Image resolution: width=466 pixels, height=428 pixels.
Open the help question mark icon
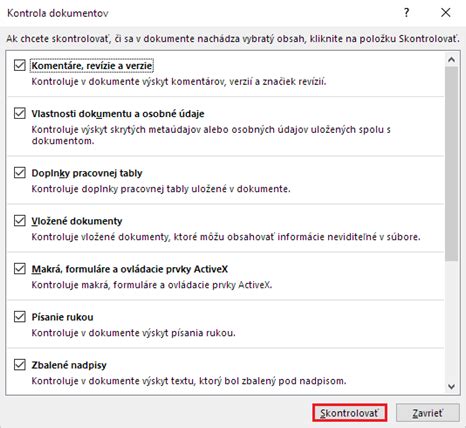(406, 13)
